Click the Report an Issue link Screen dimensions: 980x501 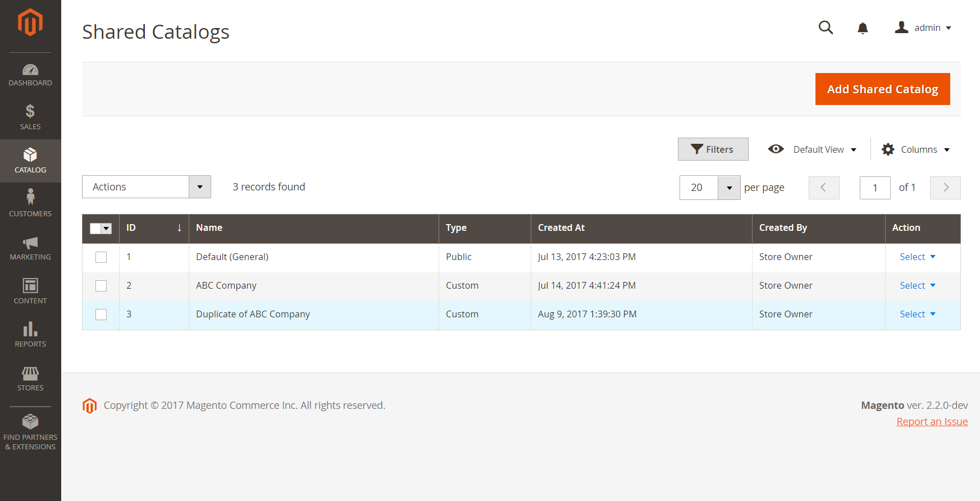(932, 421)
